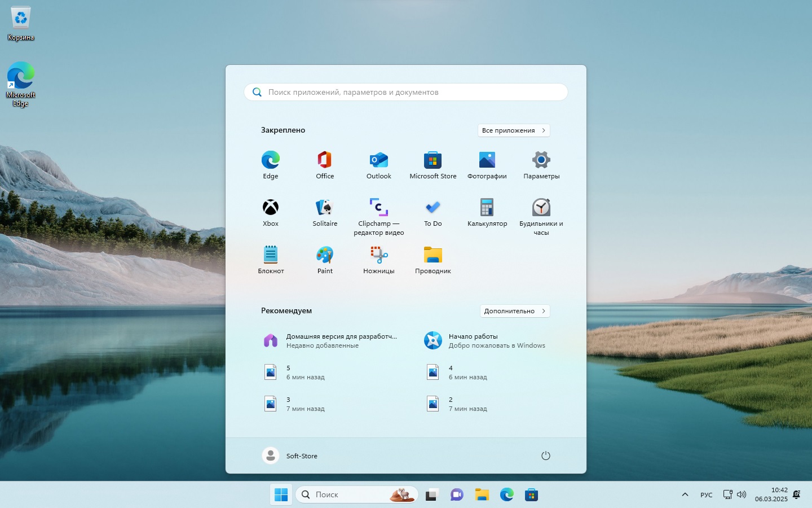Click the taskbar Поиск search box

(356, 494)
